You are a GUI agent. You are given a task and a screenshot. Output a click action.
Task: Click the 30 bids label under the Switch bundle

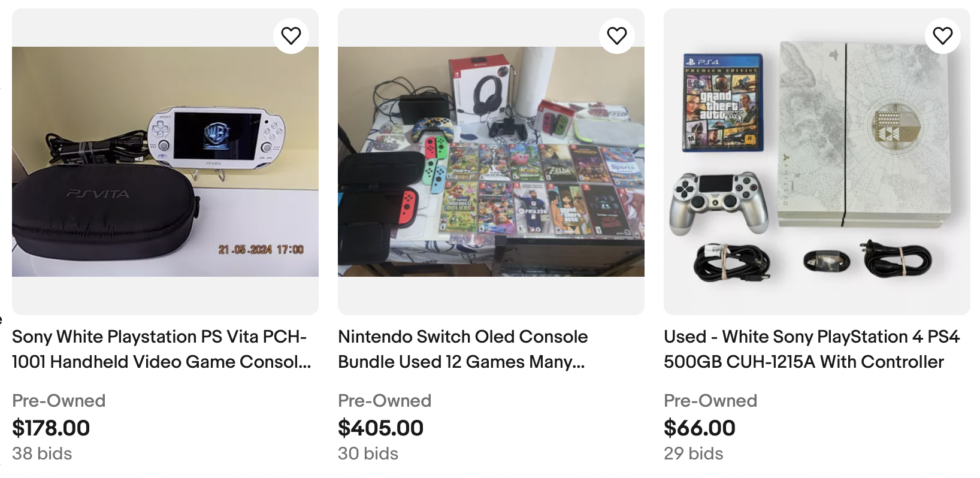tap(368, 453)
